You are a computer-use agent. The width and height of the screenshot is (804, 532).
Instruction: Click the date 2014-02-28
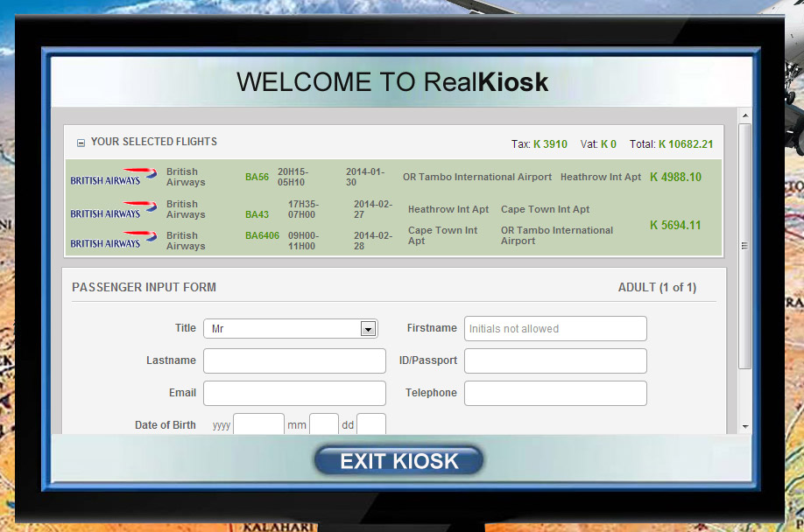[373, 241]
